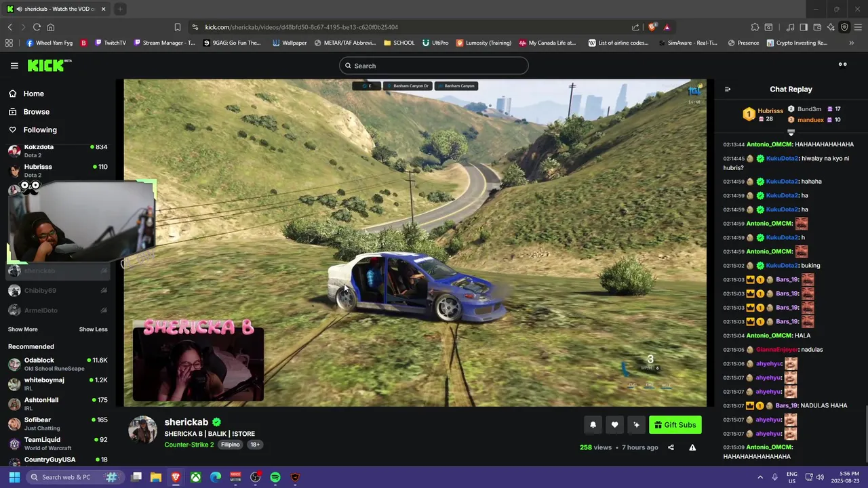Open Hubrisss followed channel in sidebar
The width and height of the screenshot is (868, 488).
point(58,170)
